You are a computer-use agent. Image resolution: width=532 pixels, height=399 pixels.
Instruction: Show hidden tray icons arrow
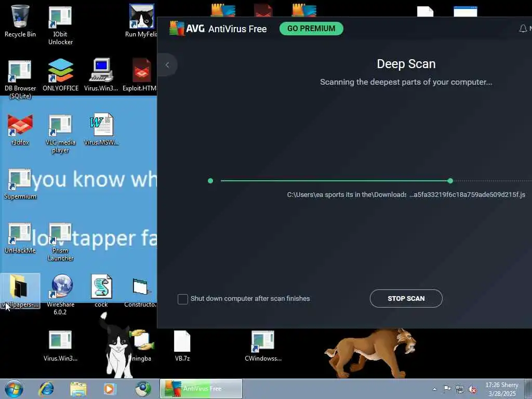434,389
